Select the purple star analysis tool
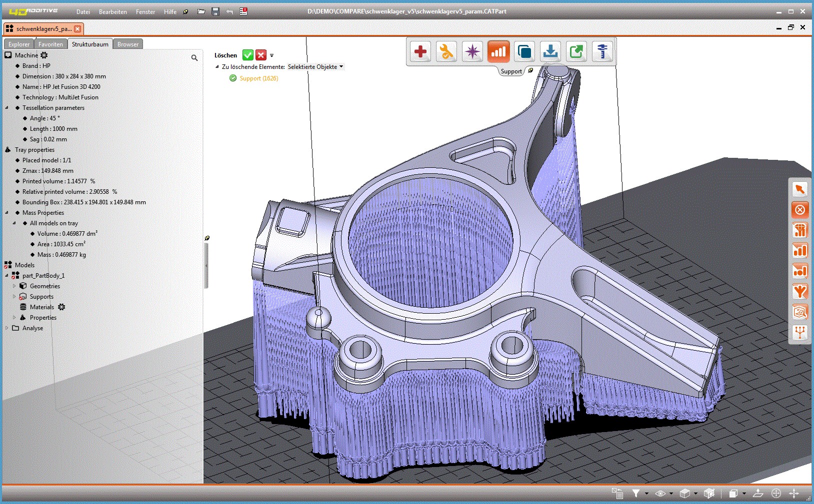The width and height of the screenshot is (814, 504). click(472, 51)
